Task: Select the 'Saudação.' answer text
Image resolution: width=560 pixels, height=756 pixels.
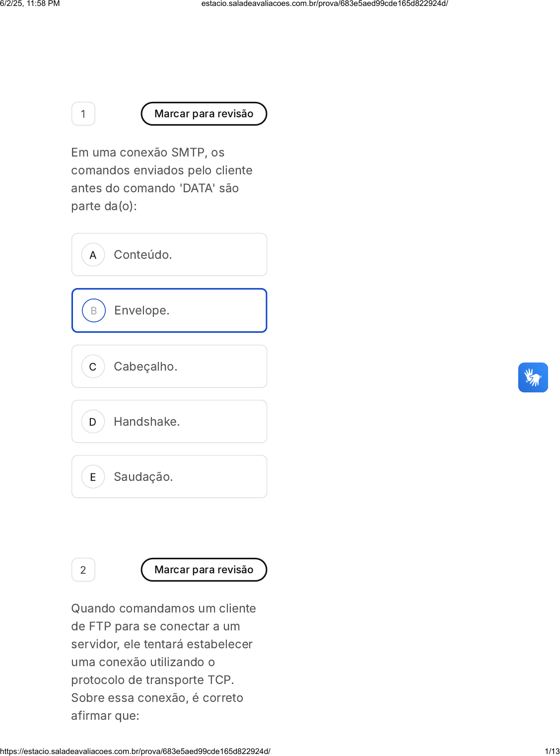Action: coord(143,477)
